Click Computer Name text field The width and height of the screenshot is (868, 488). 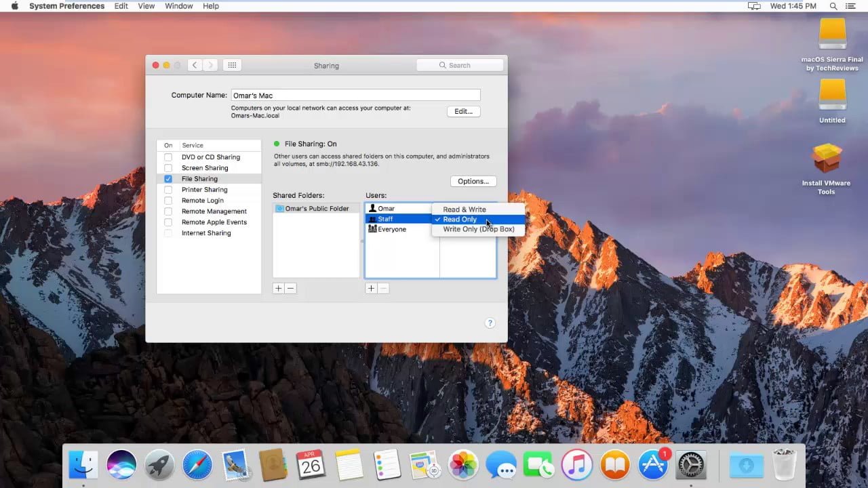point(356,96)
